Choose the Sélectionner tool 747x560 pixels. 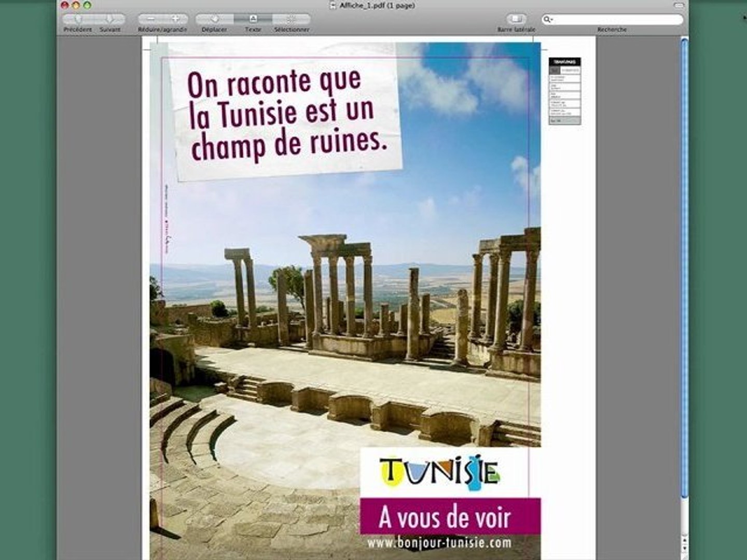click(291, 19)
